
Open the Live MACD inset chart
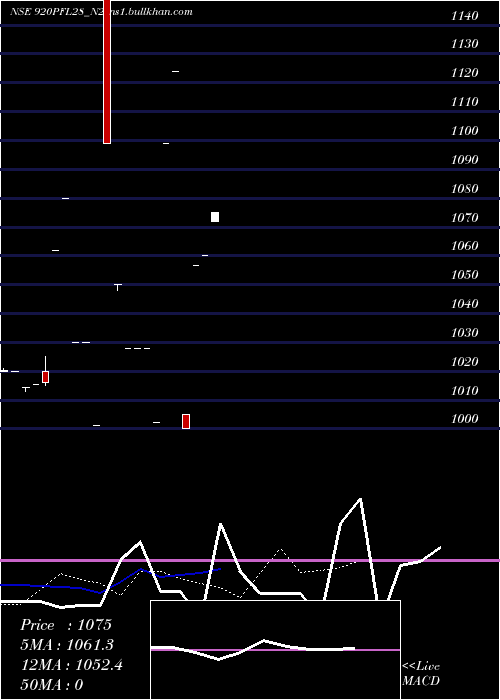point(275,650)
